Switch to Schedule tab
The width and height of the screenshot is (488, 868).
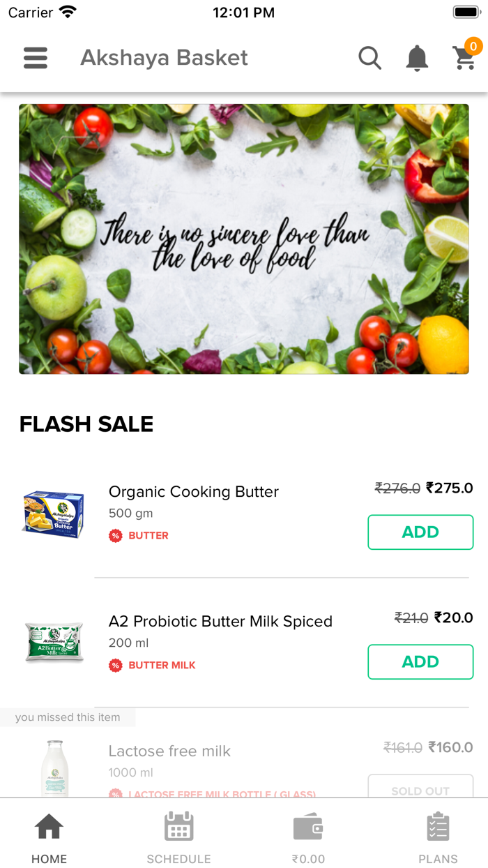coord(178,837)
